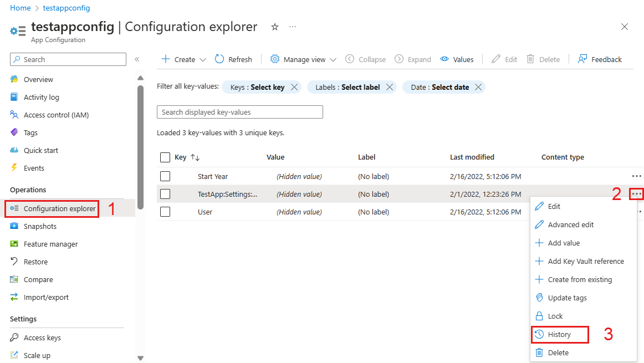Check the Start Year row checkbox
Screen dimensions: 644x363
[x=165, y=176]
